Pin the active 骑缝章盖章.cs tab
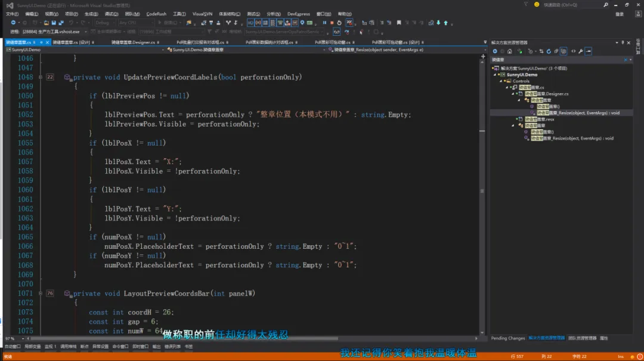 pos(41,42)
